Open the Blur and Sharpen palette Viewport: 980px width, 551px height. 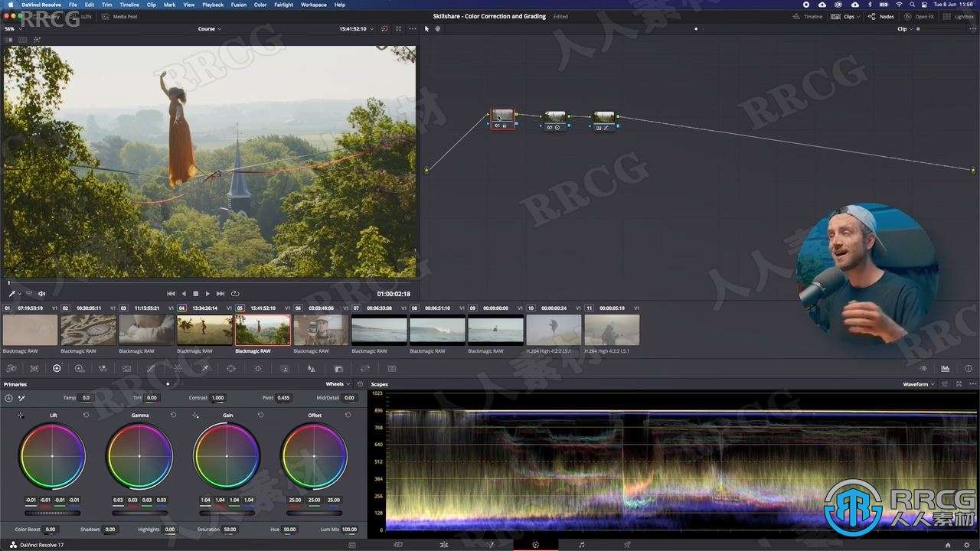click(x=311, y=368)
